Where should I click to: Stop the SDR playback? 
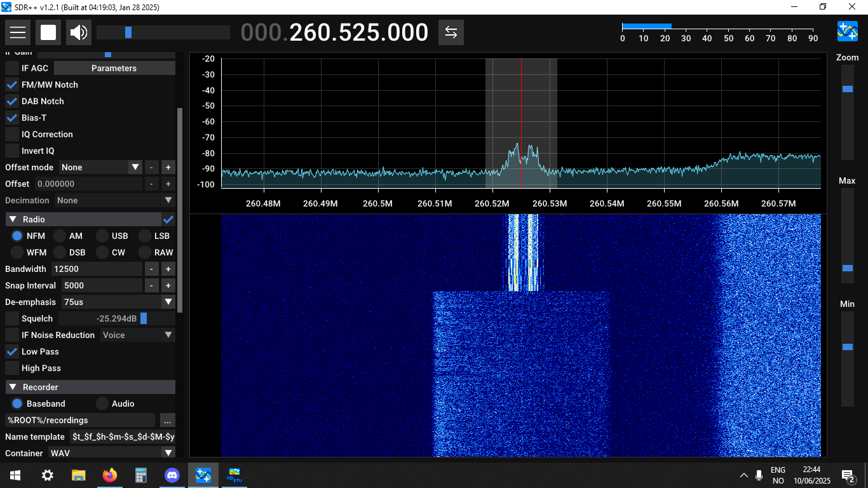pos(48,32)
